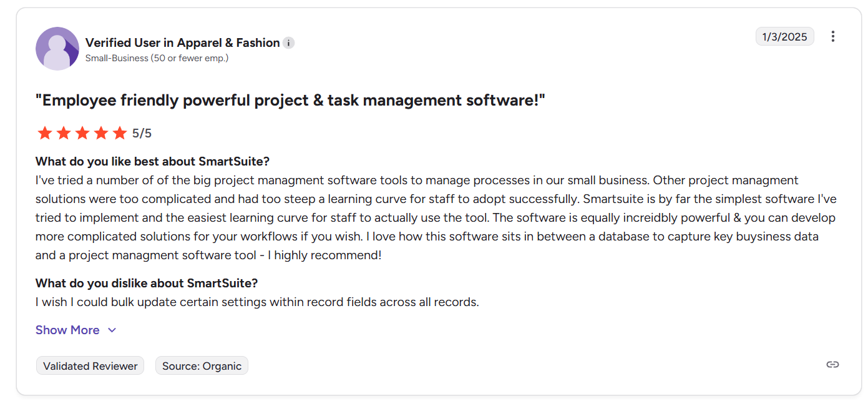This screenshot has width=868, height=401.
Task: Copy the review link via the chain icon
Action: pyautogui.click(x=832, y=365)
